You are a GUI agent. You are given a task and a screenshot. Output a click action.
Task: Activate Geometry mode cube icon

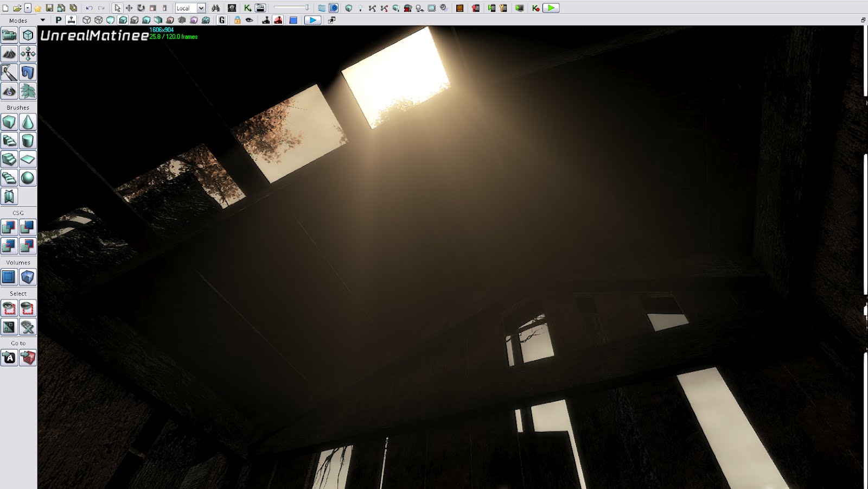tap(28, 36)
